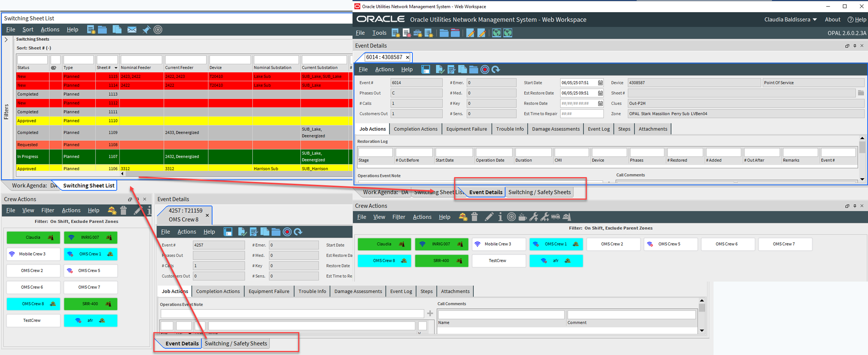Select Switching Sheet List tab at lower left
This screenshot has width=868, height=355.
click(x=89, y=186)
